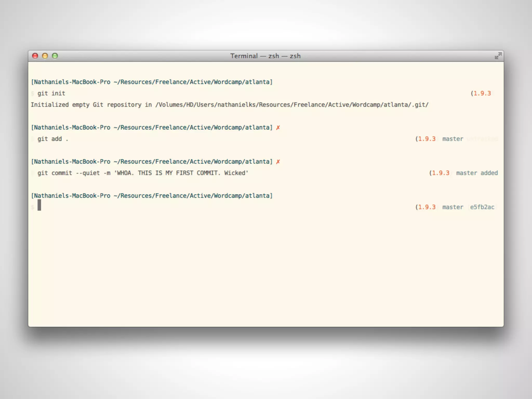Click the last prompt line above the cursor
Image resolution: width=532 pixels, height=399 pixels.
pos(152,196)
